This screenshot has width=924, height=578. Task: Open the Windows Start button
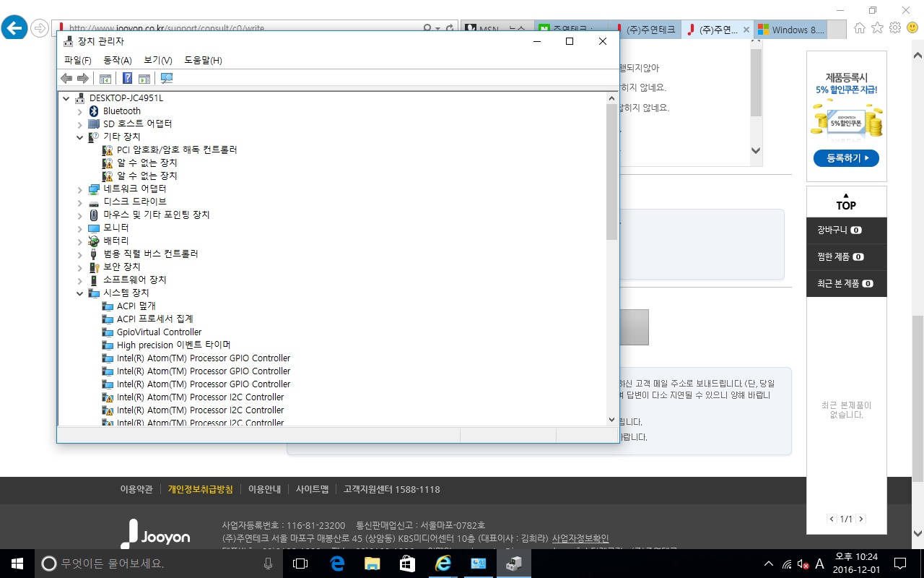(17, 563)
